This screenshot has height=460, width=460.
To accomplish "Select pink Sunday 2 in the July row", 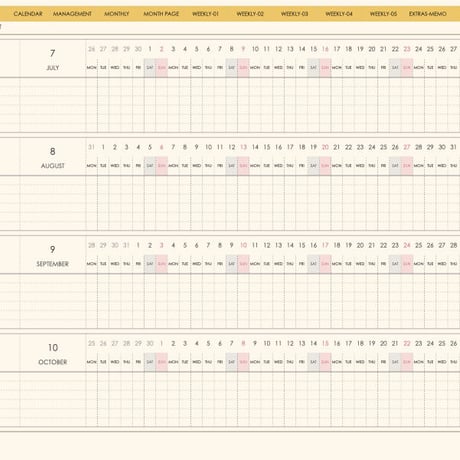I will point(162,49).
